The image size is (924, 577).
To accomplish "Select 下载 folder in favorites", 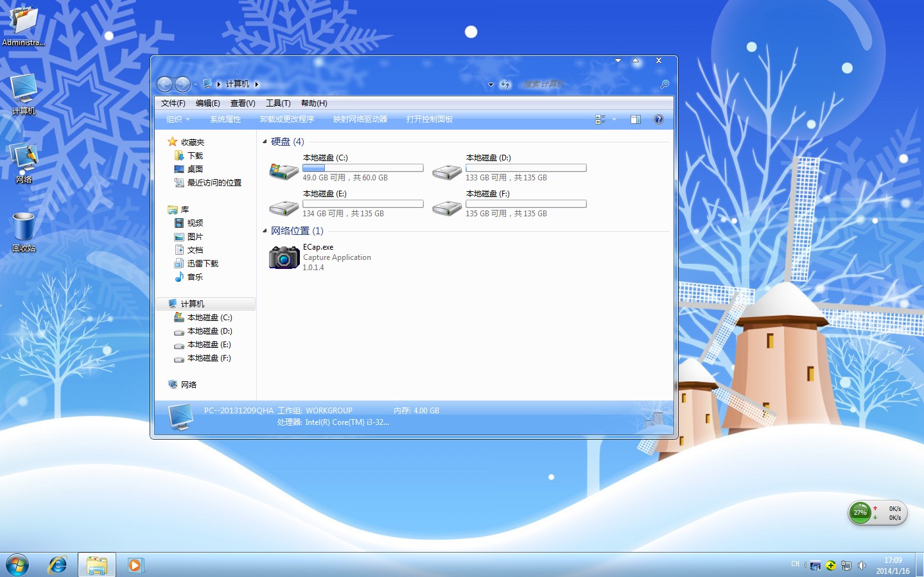I will (x=189, y=156).
